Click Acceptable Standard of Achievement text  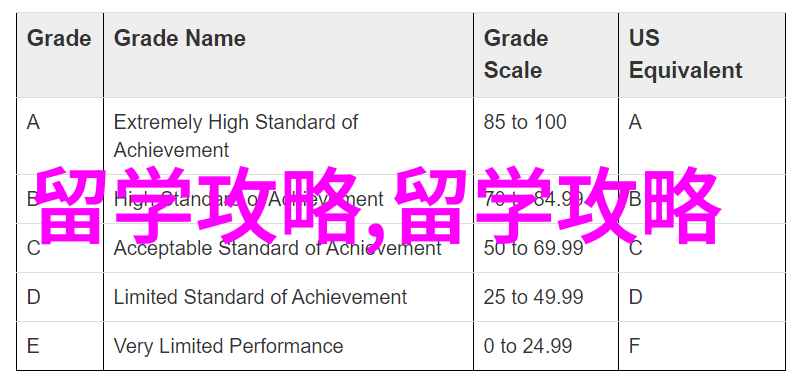[277, 248]
